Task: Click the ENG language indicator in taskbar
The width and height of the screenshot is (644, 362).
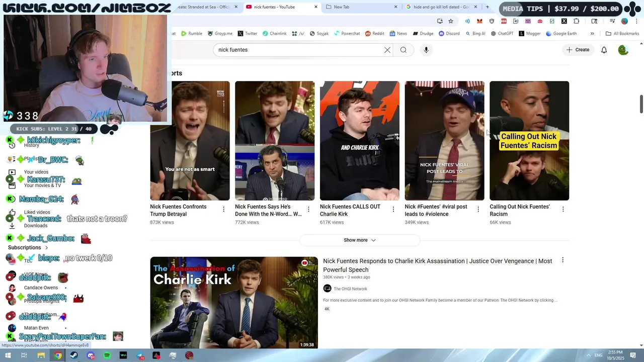Action: point(598,355)
